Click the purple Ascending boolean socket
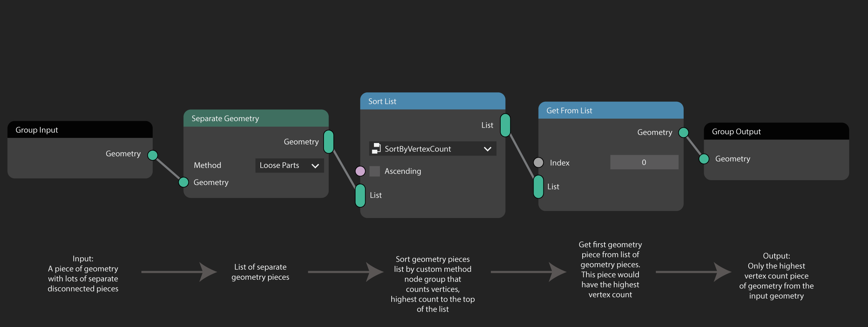The image size is (868, 327). (360, 171)
